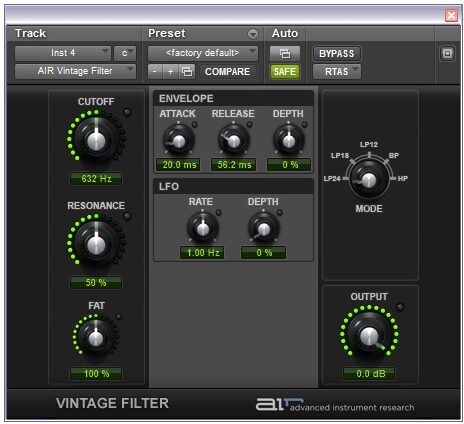Screen dimensions: 464x424
Task: Click the 50 % resonance value field
Action: [96, 283]
